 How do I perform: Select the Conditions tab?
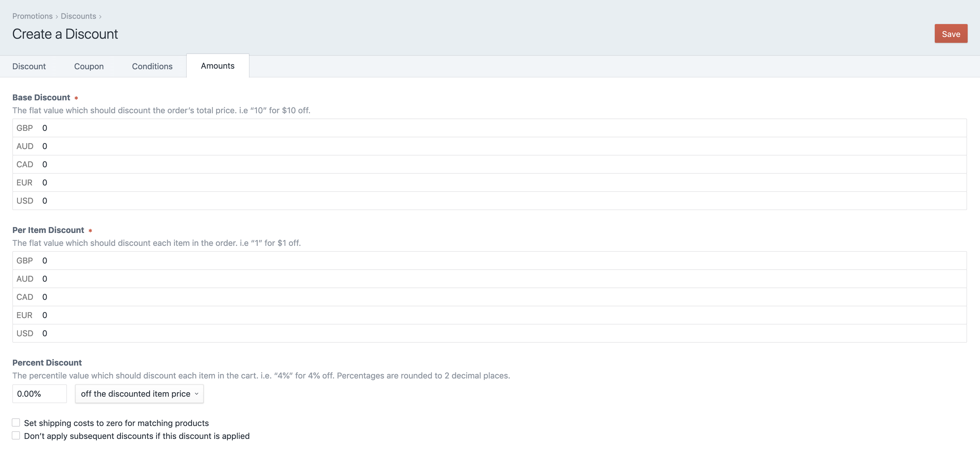pyautogui.click(x=152, y=66)
